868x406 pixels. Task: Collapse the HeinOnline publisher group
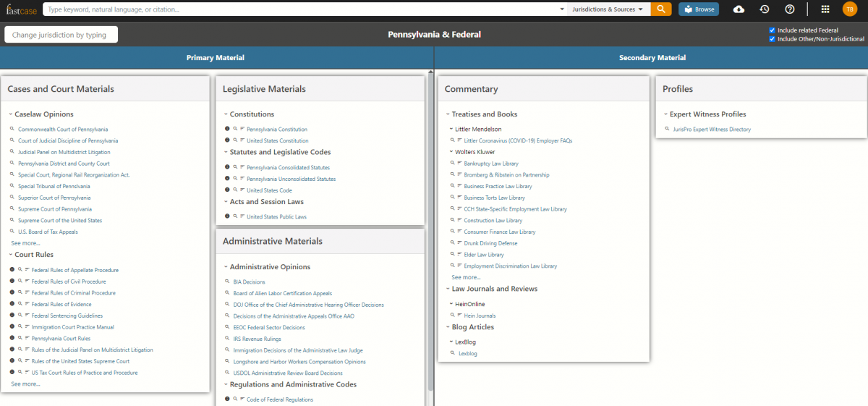(451, 305)
